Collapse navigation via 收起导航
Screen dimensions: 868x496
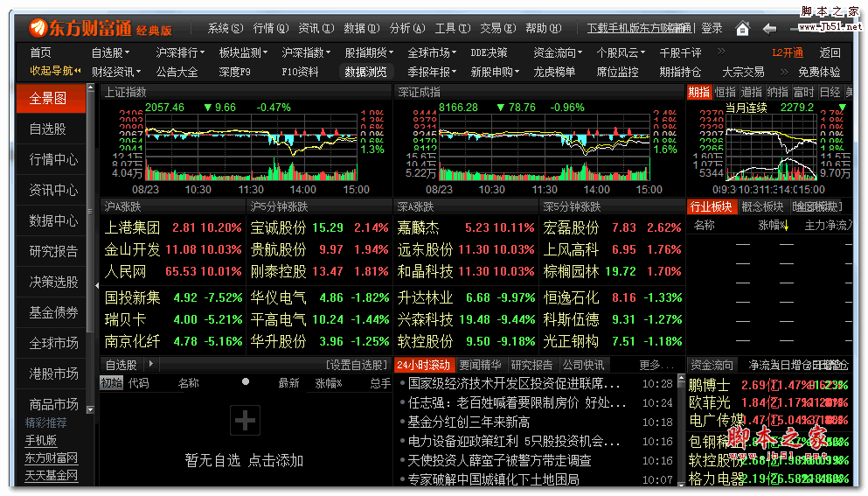point(55,70)
